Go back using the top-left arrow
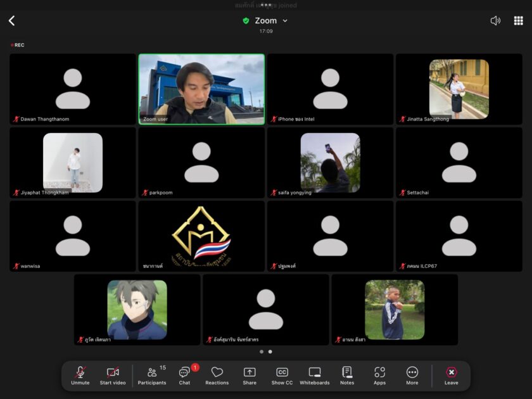532x399 pixels. (11, 21)
